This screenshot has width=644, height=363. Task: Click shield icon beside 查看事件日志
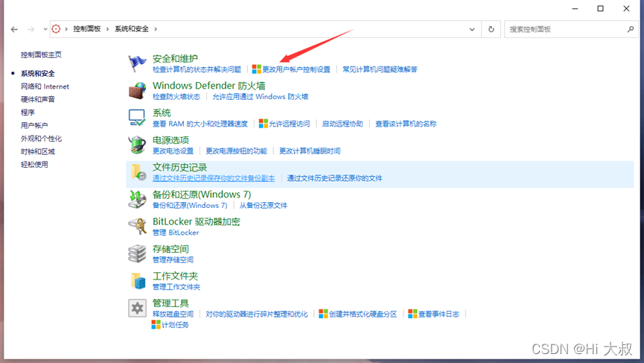(412, 314)
